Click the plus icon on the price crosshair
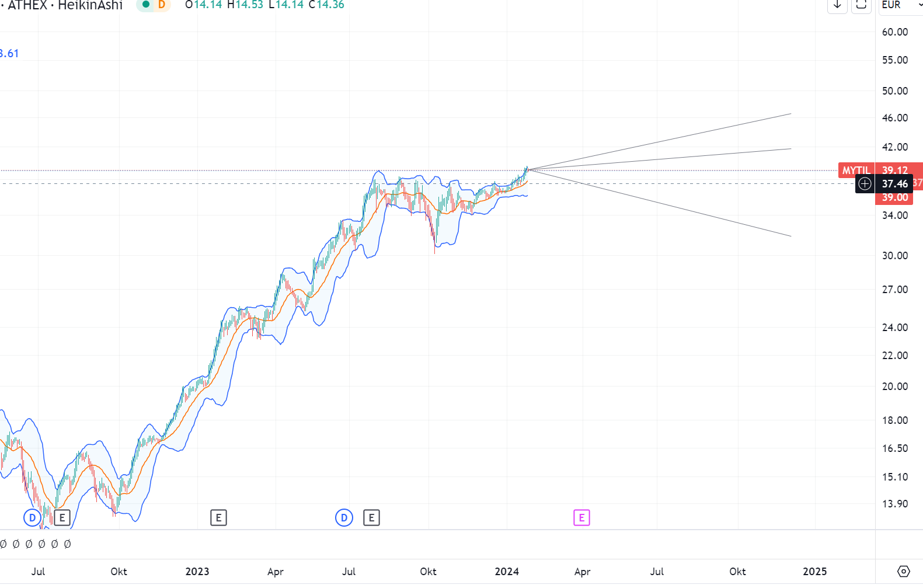This screenshot has width=923, height=588. (x=865, y=184)
